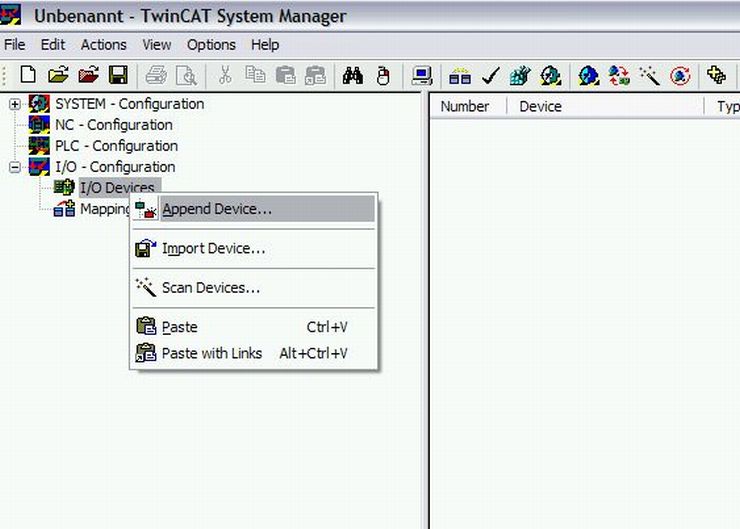This screenshot has height=529, width=740.
Task: Choose Paste with Links in context menu
Action: 254,353
